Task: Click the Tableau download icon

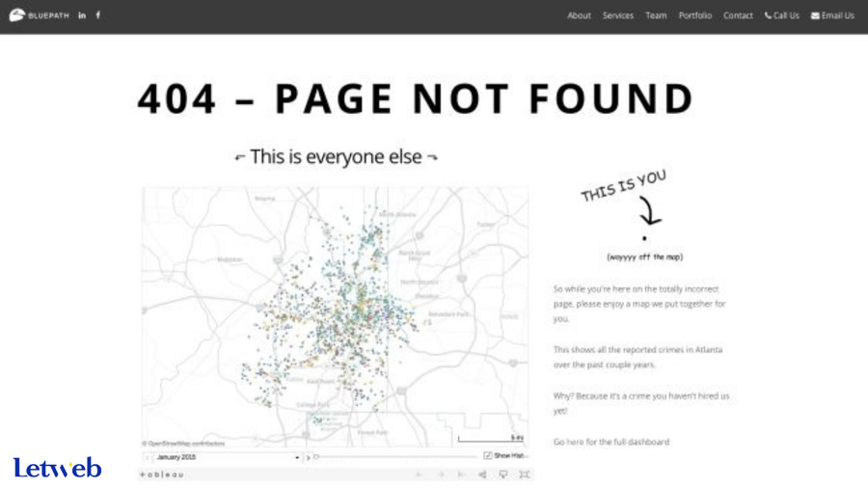Action: (x=503, y=475)
